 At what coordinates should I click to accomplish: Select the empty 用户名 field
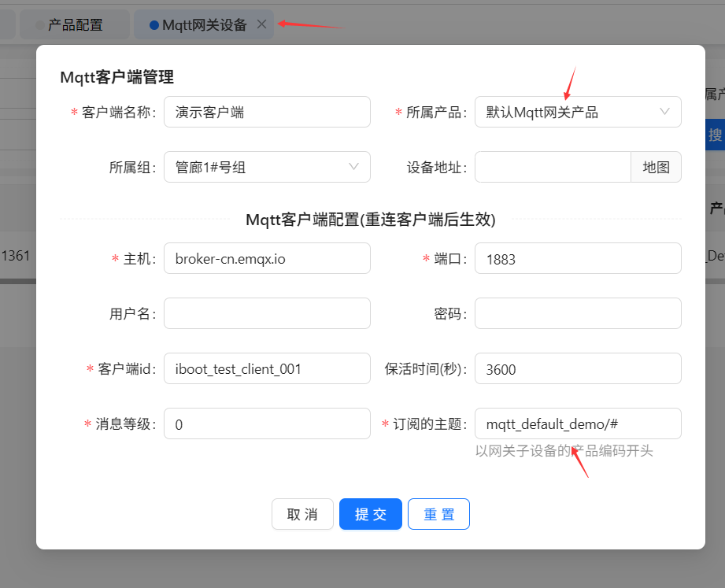267,313
